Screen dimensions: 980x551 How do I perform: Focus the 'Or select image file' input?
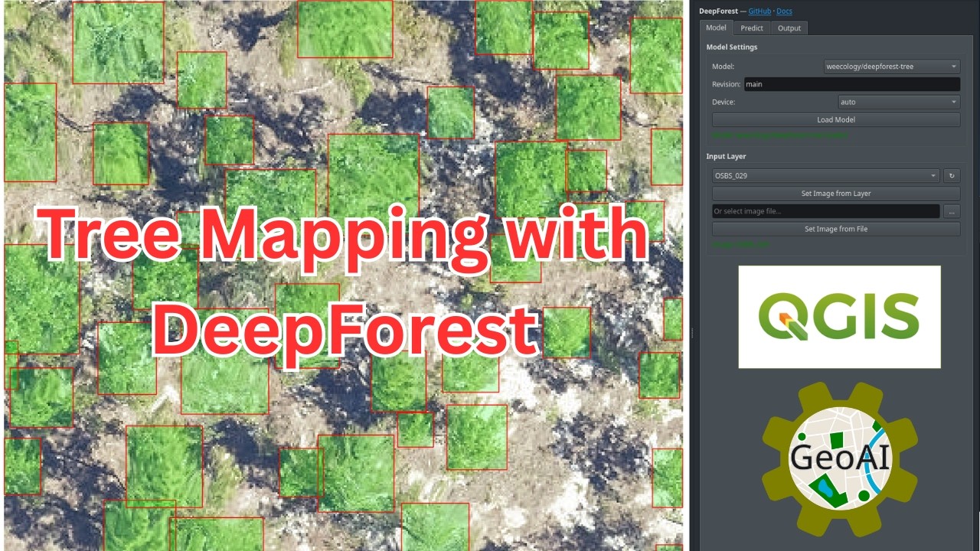tap(825, 211)
